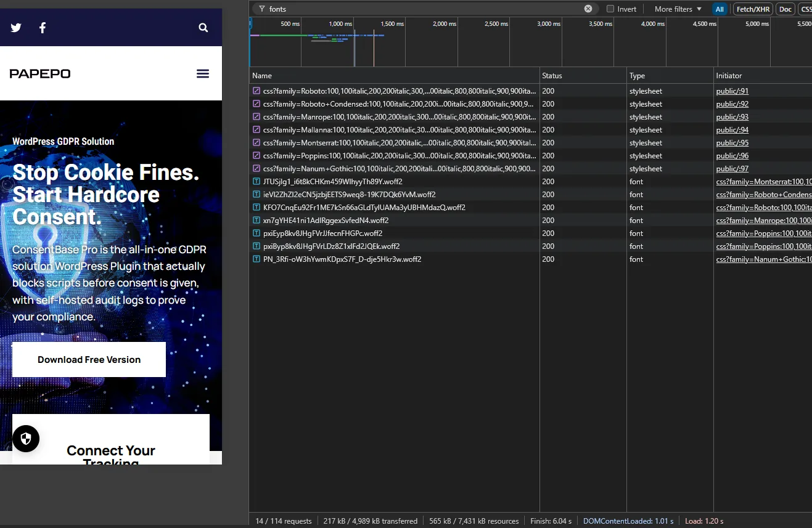
Task: Click the 1,000 ms mark on the timeline overview
Action: coord(340,23)
